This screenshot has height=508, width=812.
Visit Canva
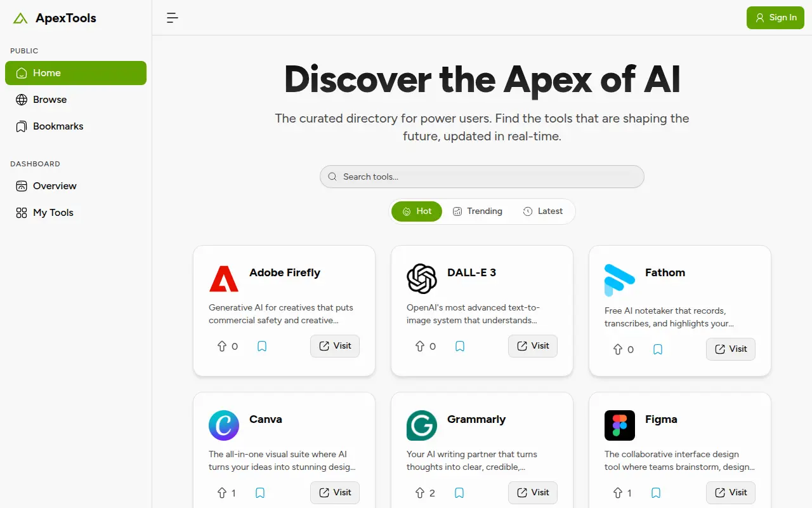pyautogui.click(x=335, y=493)
